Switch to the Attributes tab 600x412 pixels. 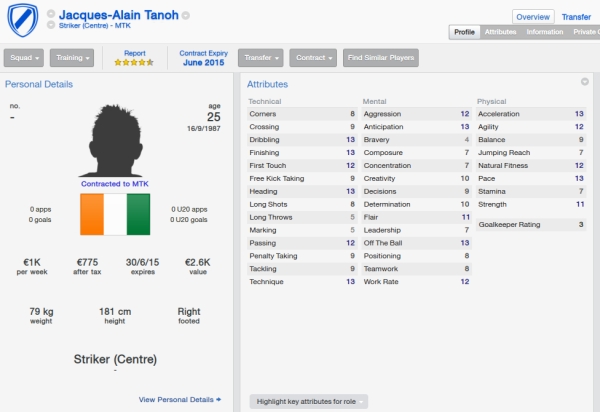coord(500,32)
